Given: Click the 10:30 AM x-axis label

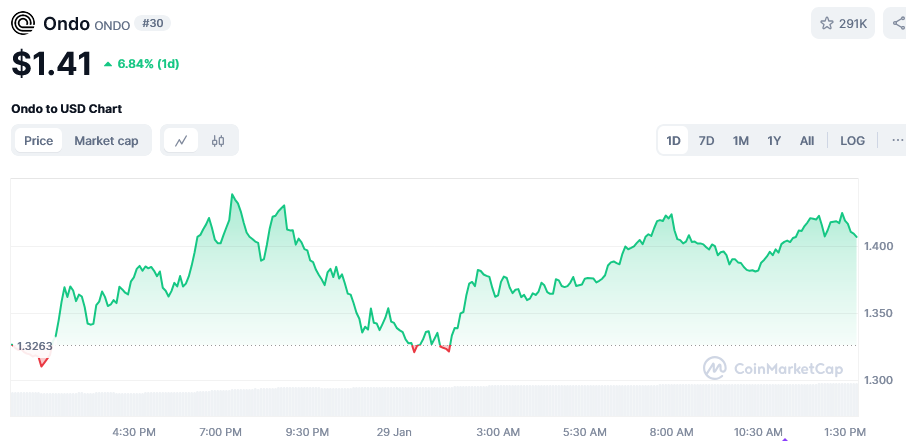Looking at the screenshot, I should tap(756, 432).
